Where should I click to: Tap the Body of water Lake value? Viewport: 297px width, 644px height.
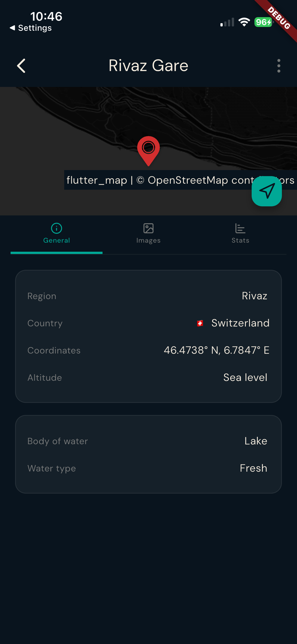coord(256,441)
